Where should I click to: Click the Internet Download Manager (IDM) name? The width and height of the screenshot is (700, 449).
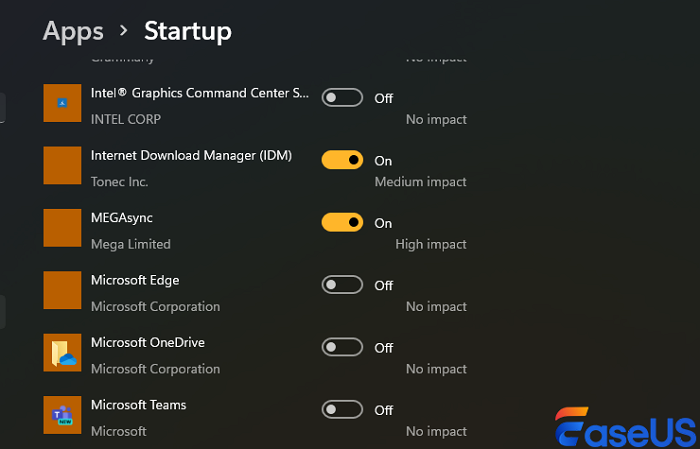191,156
